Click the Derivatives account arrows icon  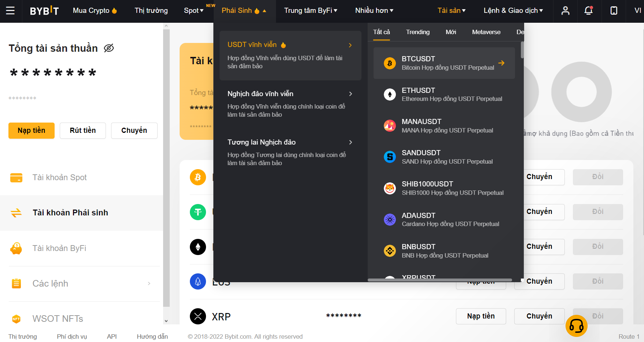click(16, 213)
